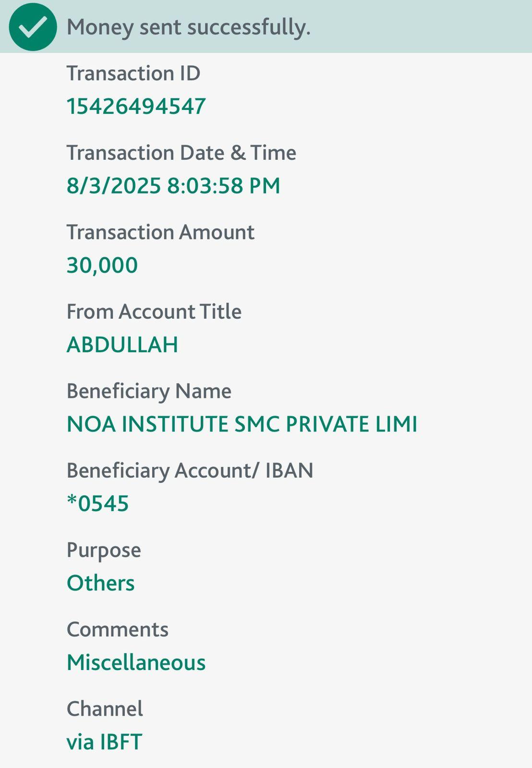
Task: Click the From Account Title label
Action: click(x=154, y=312)
